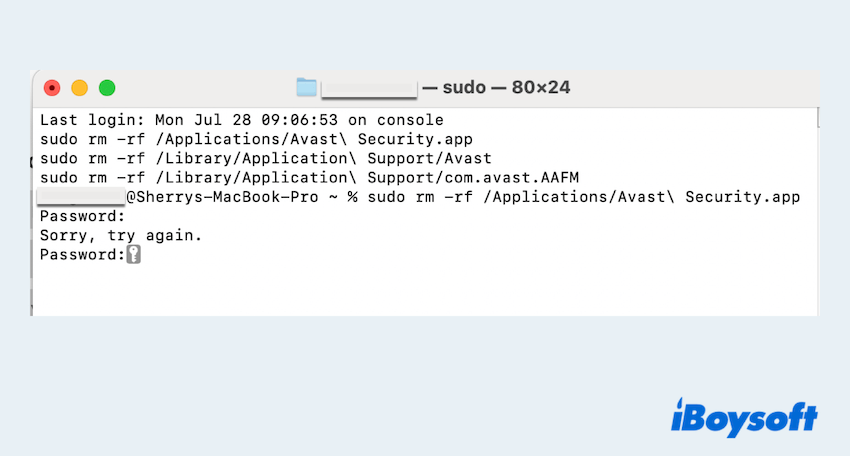The width and height of the screenshot is (850, 456).
Task: Click the redacted username before the hostname
Action: coord(81,197)
